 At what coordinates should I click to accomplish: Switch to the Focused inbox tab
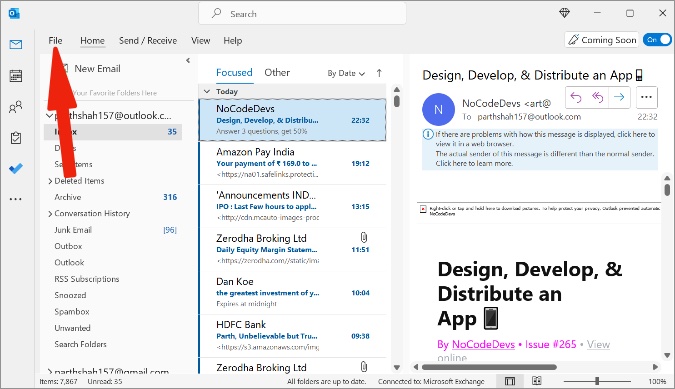point(234,72)
